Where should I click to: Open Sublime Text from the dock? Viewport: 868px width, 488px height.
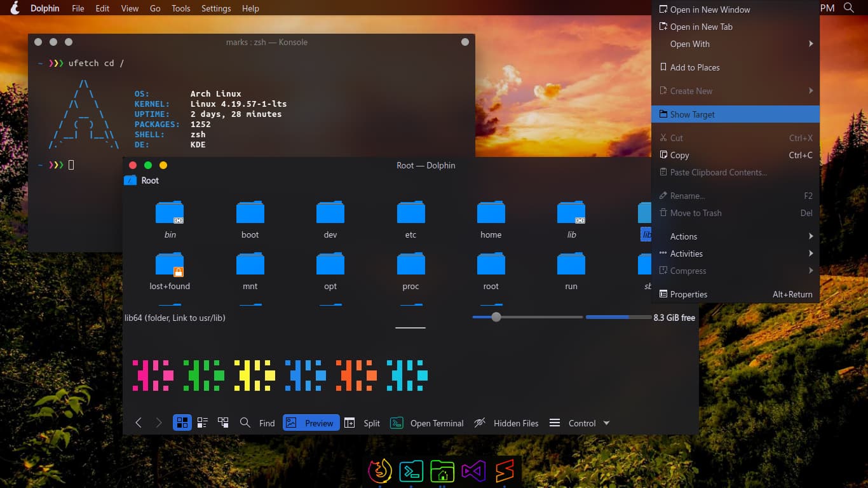[x=505, y=471]
